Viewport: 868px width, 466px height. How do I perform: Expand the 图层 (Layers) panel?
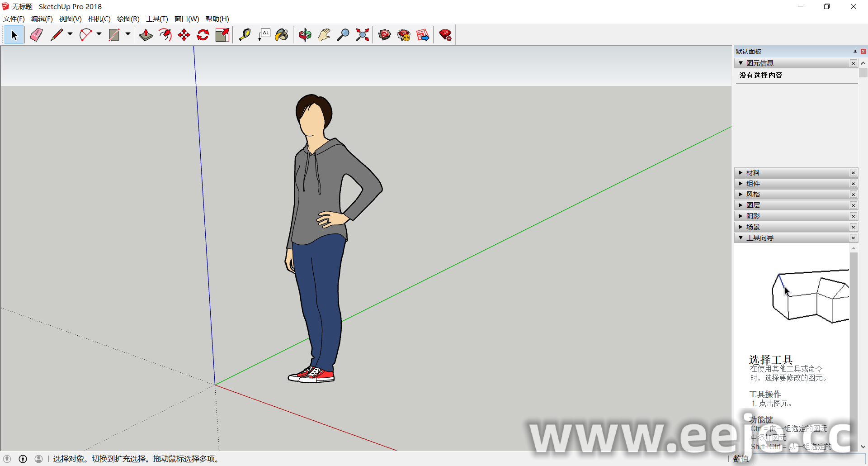point(753,205)
